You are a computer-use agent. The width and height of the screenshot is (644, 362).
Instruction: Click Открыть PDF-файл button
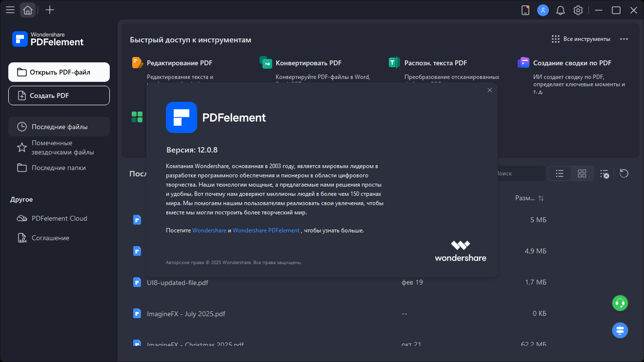(59, 72)
